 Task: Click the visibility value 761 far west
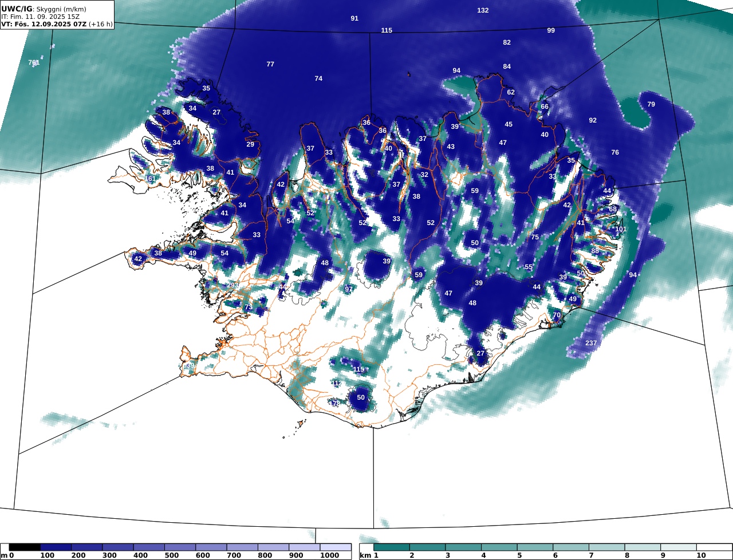tap(34, 62)
